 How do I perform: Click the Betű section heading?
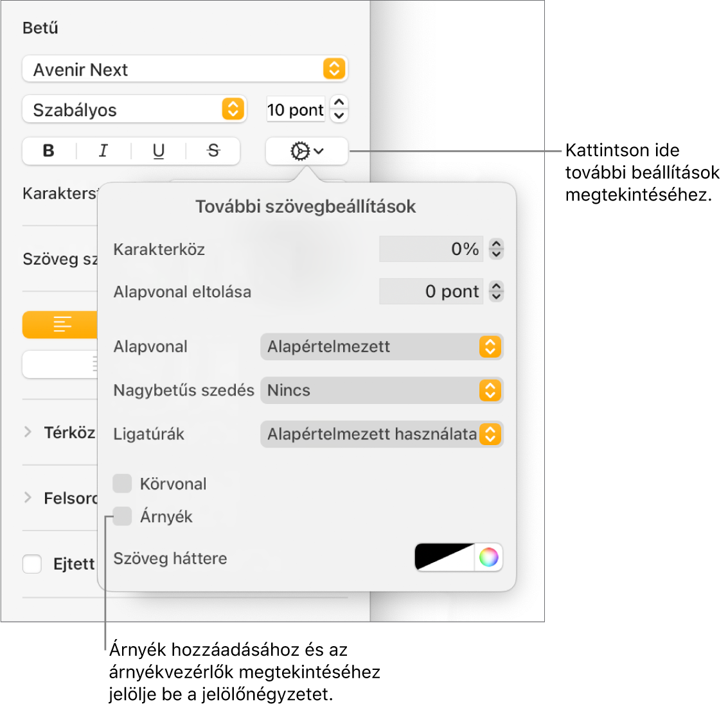[x=40, y=28]
